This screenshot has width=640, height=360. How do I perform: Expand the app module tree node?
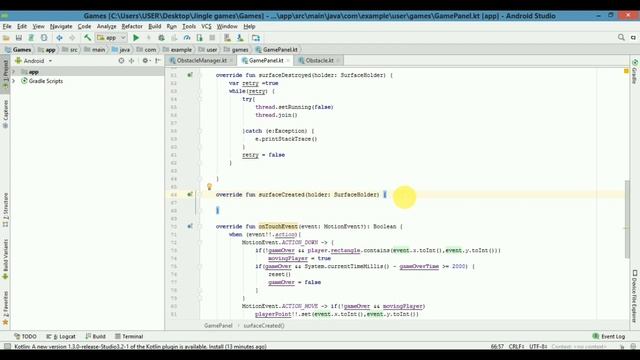click(13, 72)
